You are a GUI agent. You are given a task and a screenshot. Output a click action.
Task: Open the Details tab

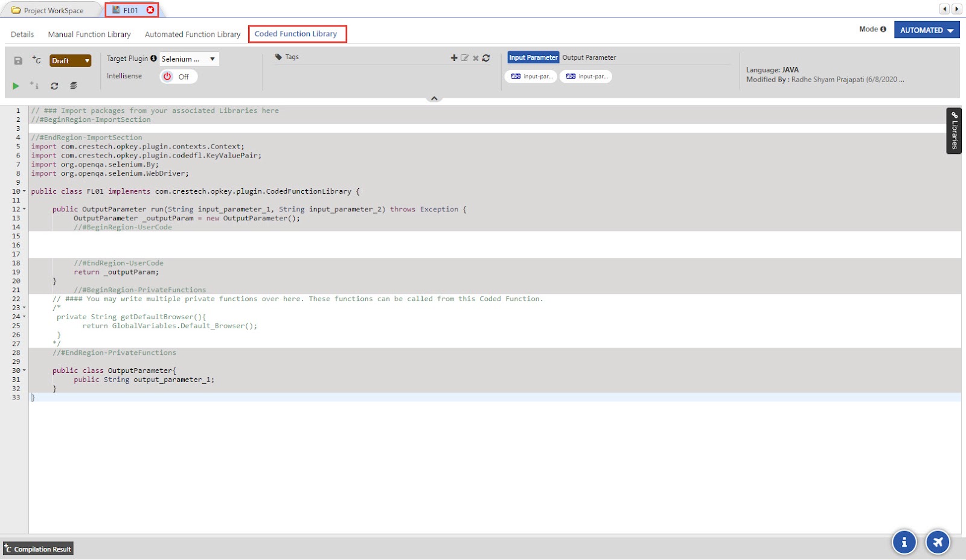tap(22, 34)
